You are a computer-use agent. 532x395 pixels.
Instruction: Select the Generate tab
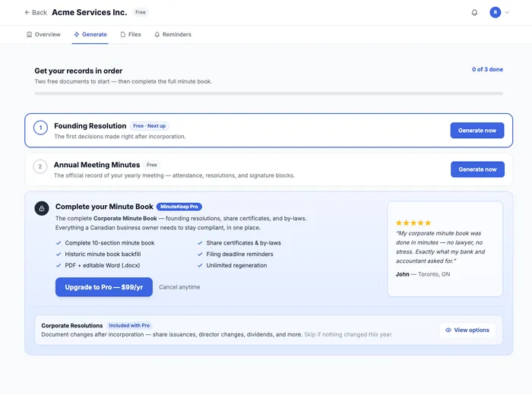pyautogui.click(x=90, y=35)
